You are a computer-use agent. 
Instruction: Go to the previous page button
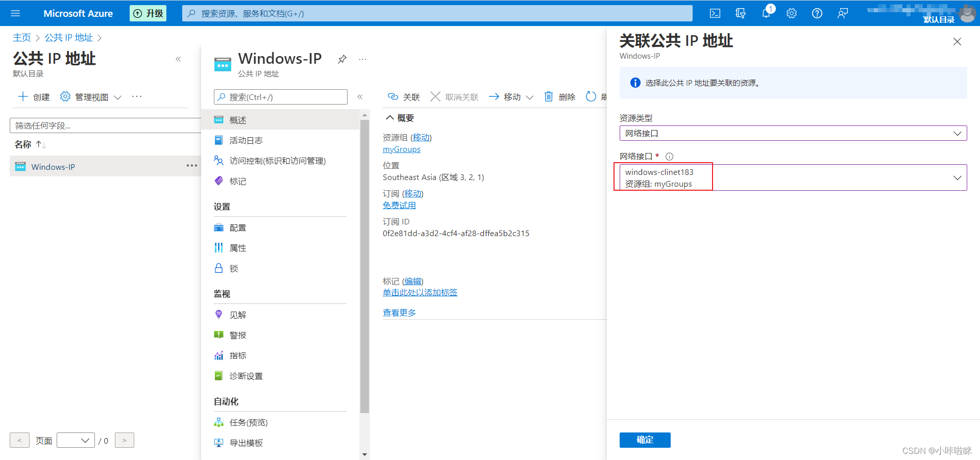[19, 440]
